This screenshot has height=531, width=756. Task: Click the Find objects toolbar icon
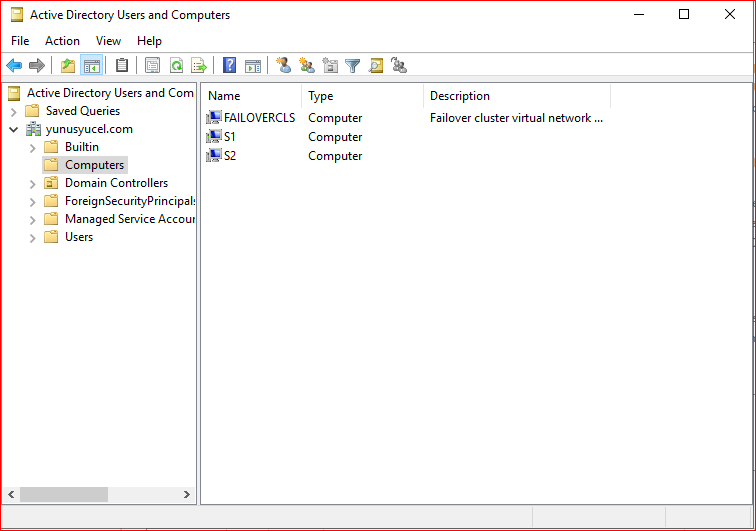(x=376, y=65)
